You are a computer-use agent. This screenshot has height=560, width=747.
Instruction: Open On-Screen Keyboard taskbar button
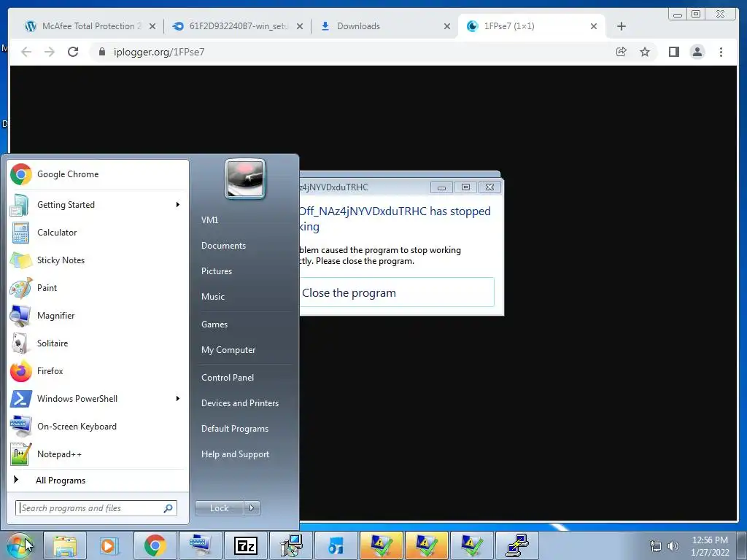coord(200,545)
